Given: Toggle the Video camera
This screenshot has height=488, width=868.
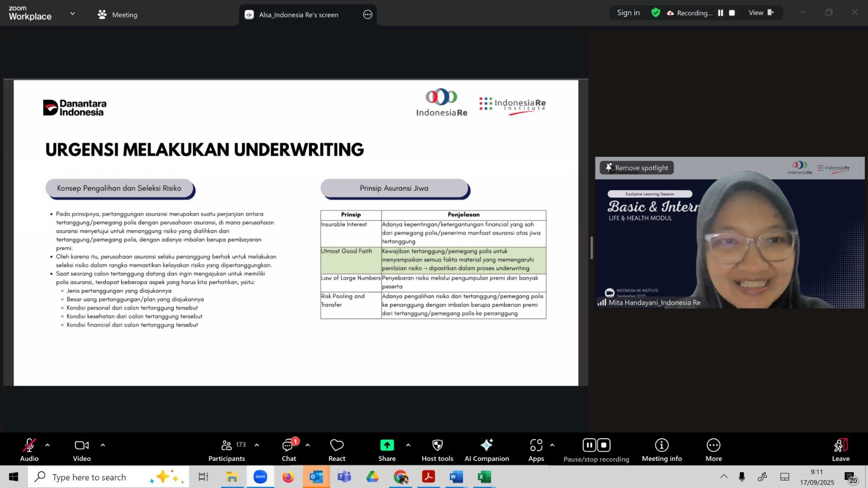Looking at the screenshot, I should click(x=82, y=450).
